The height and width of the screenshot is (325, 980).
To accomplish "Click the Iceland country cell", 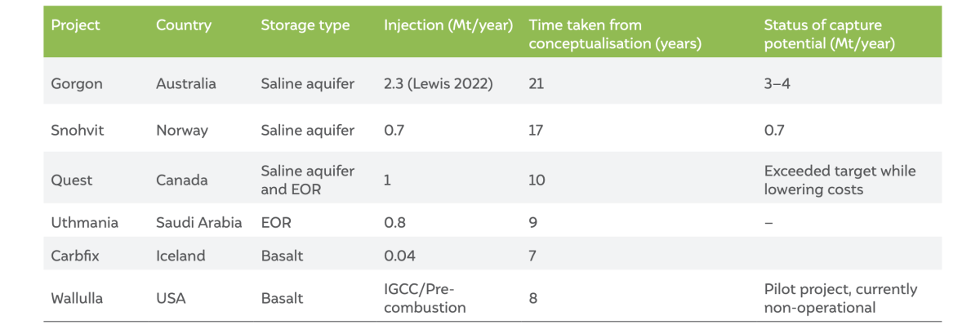I will pyautogui.click(x=180, y=256).
